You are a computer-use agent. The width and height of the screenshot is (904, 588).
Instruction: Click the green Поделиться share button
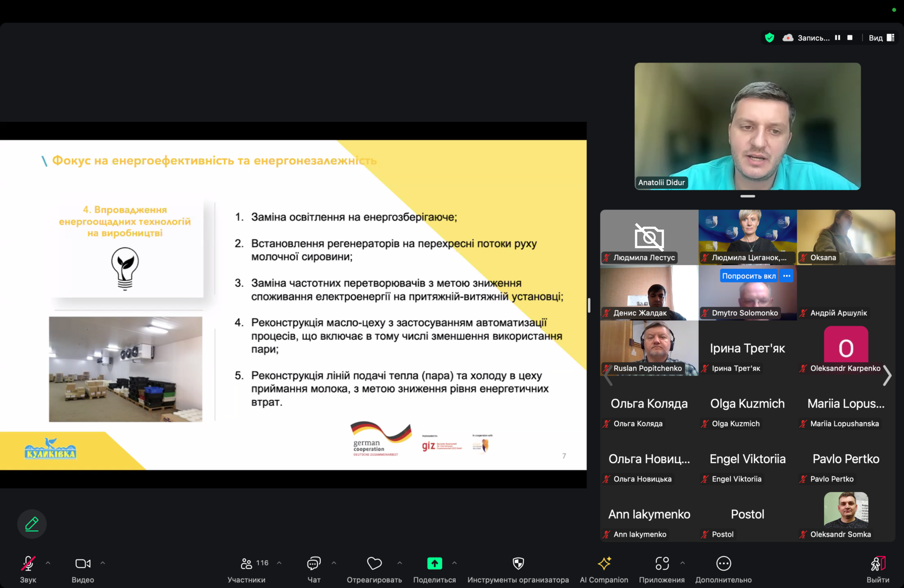(434, 564)
